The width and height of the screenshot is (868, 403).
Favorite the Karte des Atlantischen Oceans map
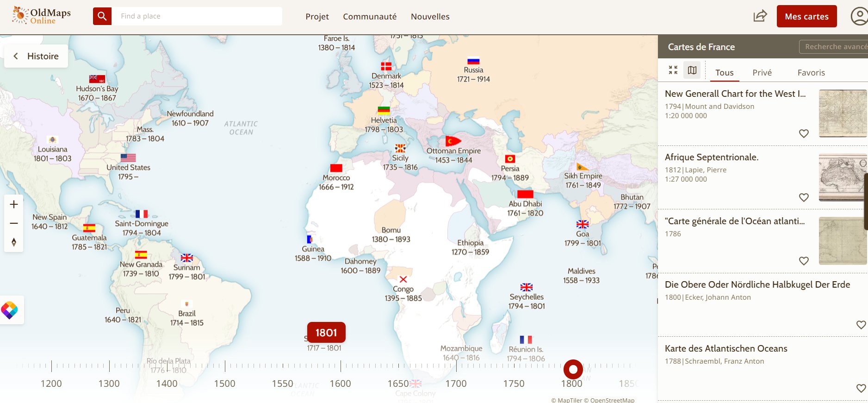[861, 388]
